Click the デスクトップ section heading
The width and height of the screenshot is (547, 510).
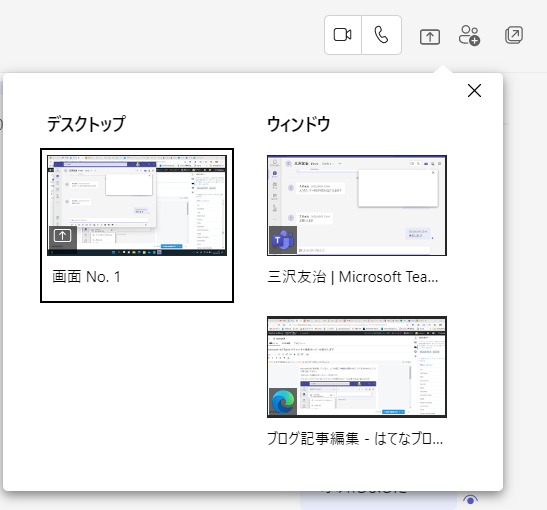click(x=86, y=124)
